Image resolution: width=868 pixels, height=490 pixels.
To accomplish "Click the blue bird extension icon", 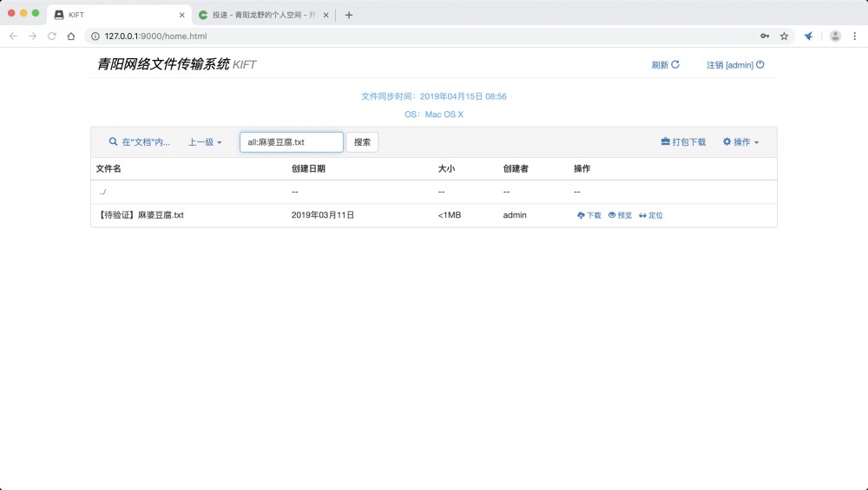I will pyautogui.click(x=809, y=36).
